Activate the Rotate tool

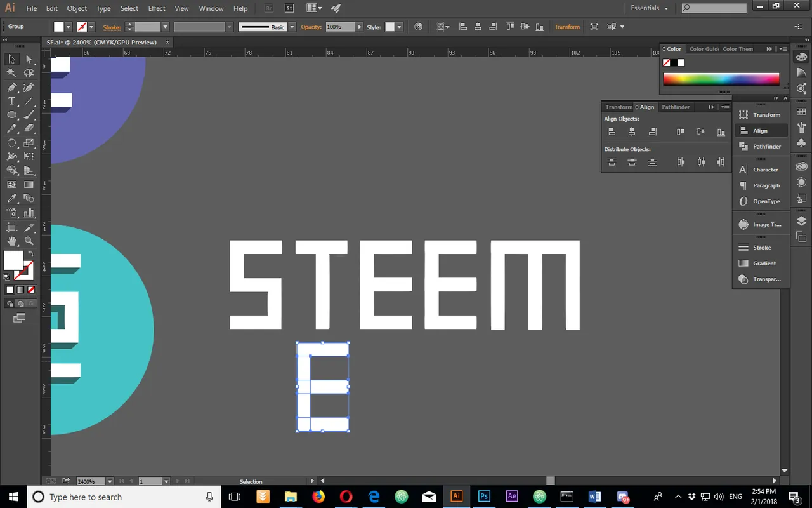click(x=11, y=143)
